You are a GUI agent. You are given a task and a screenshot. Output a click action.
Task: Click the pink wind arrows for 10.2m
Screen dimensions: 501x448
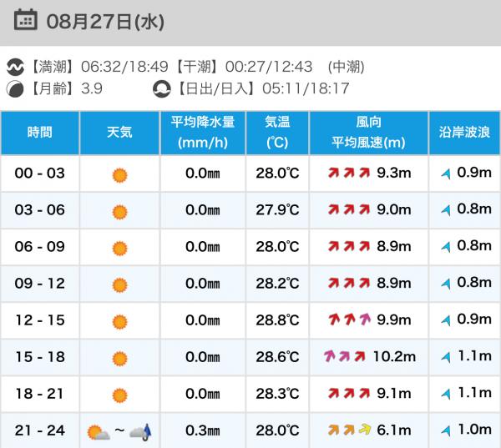pyautogui.click(x=344, y=356)
